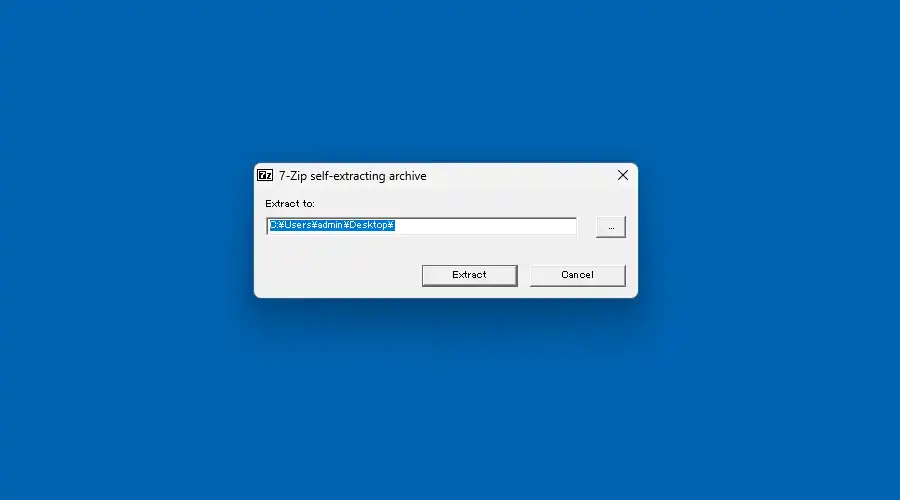This screenshot has width=900, height=500.
Task: Click the "Extract to:" label
Action: pyautogui.click(x=290, y=204)
